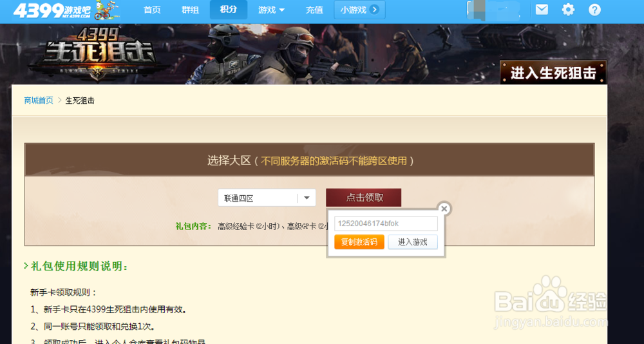Click 复制激活码 to copy the code
The image size is (644, 344).
point(359,242)
